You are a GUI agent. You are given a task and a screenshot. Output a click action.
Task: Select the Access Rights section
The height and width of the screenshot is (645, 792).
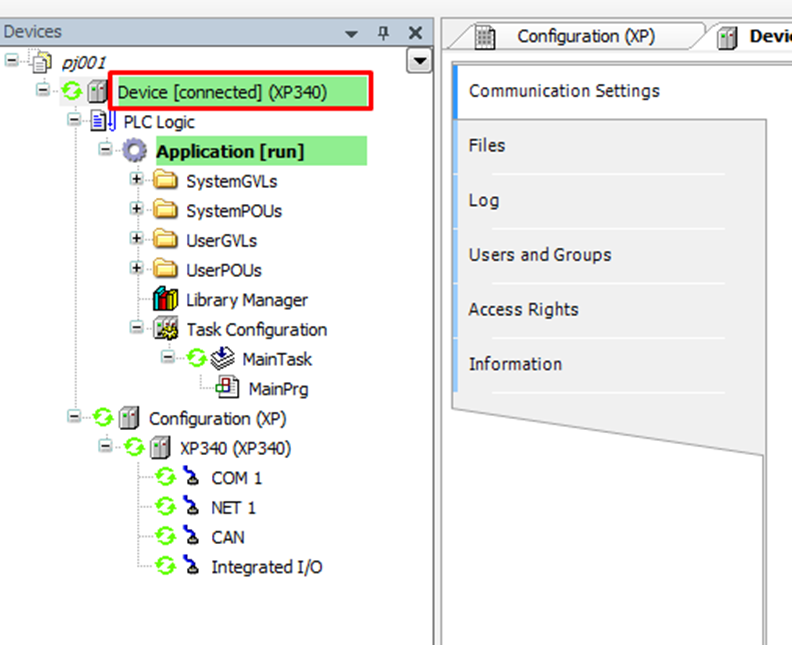pos(523,310)
